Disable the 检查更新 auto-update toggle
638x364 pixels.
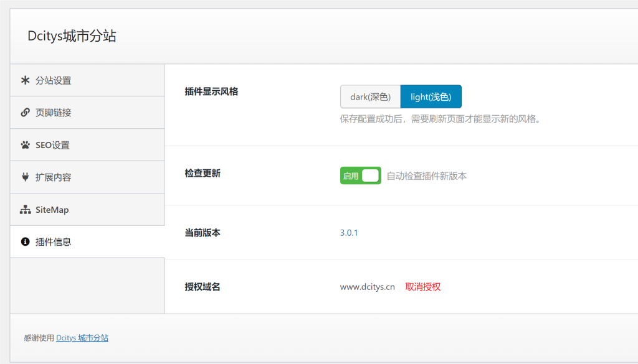point(360,176)
